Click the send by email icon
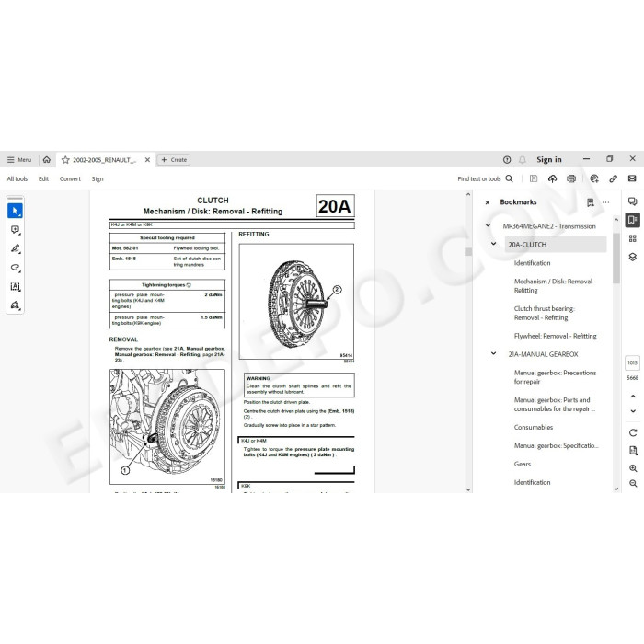This screenshot has height=644, width=644. [x=632, y=178]
